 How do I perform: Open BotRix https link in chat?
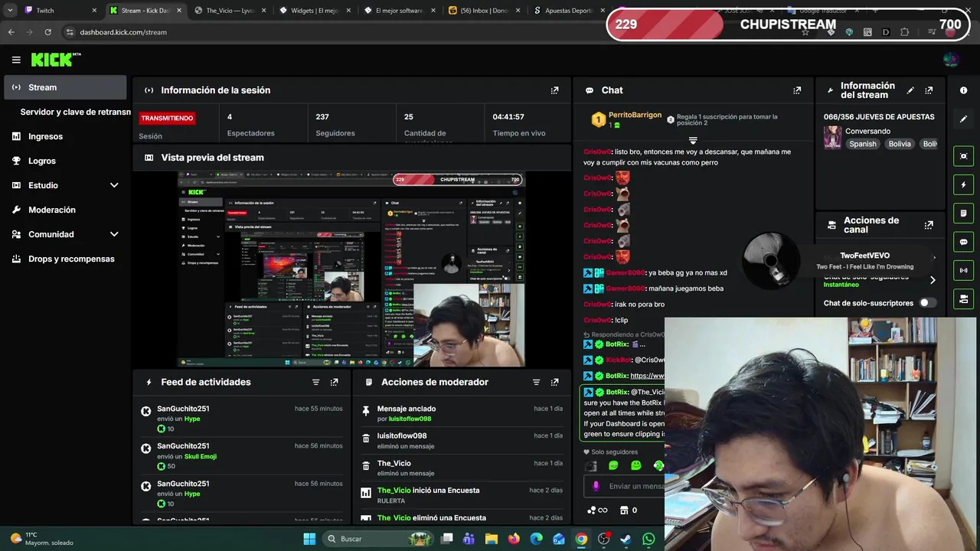[x=647, y=376]
